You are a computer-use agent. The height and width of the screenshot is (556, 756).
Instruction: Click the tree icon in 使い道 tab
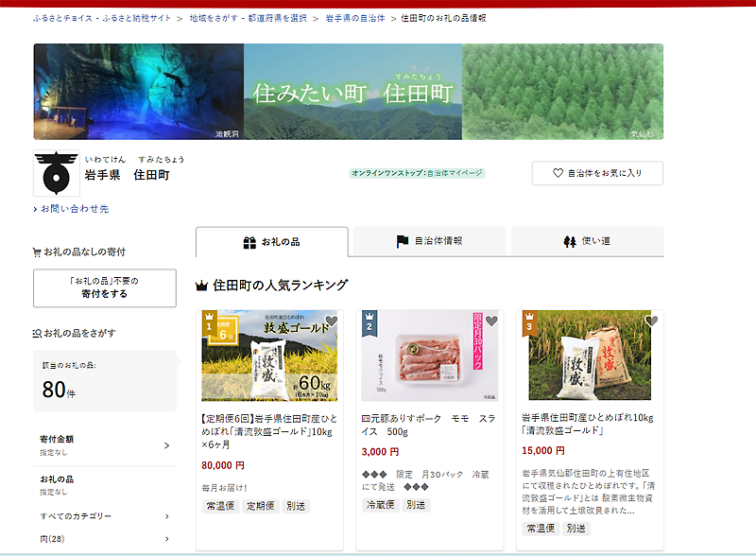(569, 241)
